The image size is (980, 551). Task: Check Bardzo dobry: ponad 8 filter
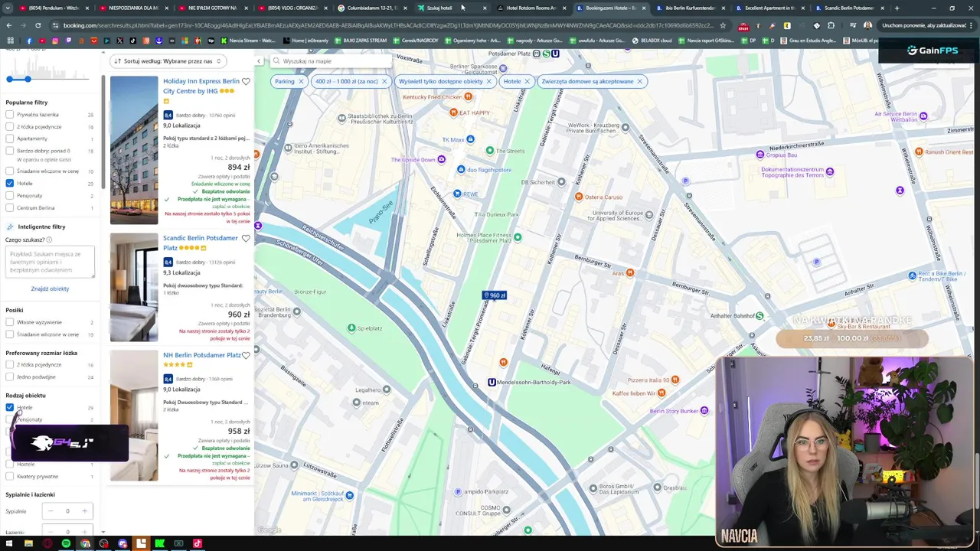tap(10, 151)
